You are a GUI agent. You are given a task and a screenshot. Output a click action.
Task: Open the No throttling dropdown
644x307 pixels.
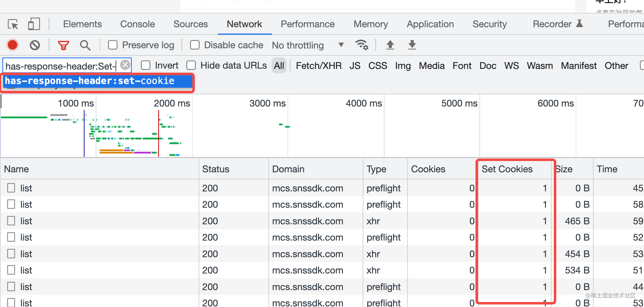coord(308,45)
